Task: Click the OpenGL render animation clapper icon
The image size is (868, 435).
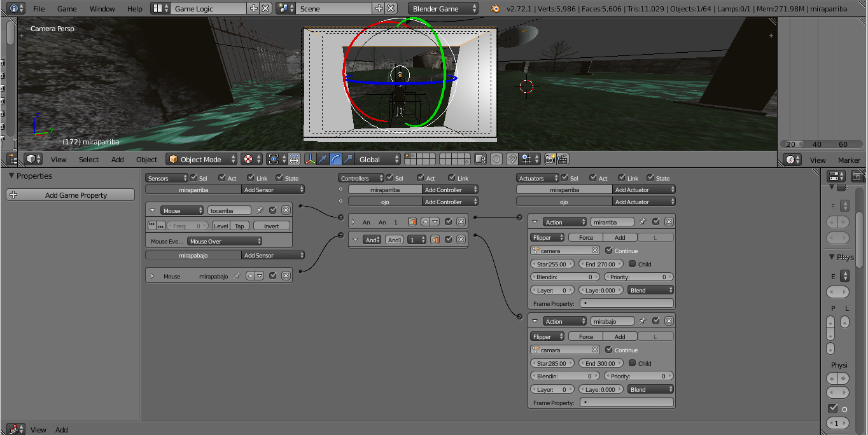Action: pos(563,159)
